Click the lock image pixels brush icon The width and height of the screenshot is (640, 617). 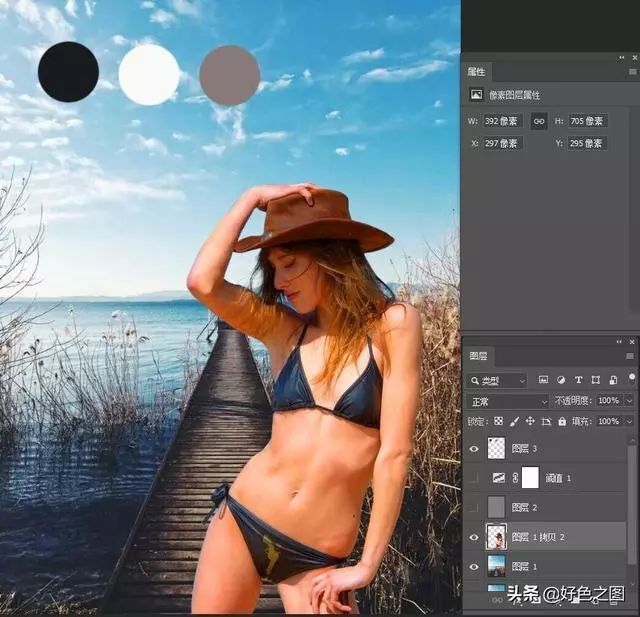[x=514, y=422]
